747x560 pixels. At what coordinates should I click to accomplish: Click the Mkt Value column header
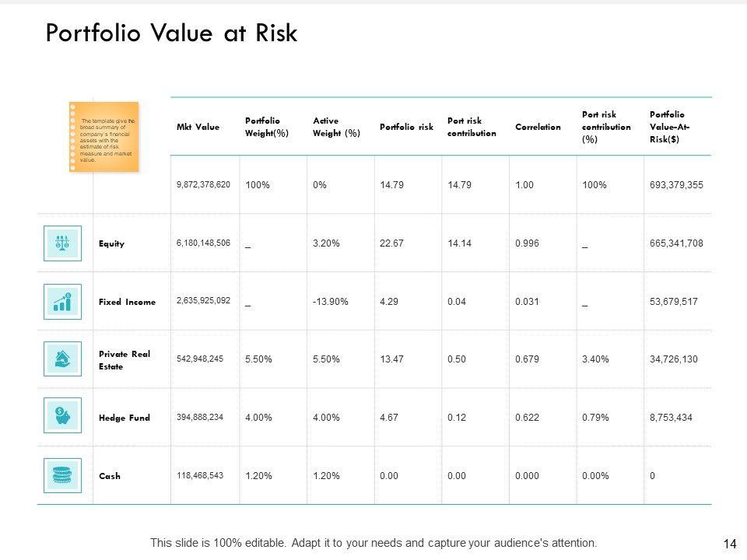coord(198,127)
